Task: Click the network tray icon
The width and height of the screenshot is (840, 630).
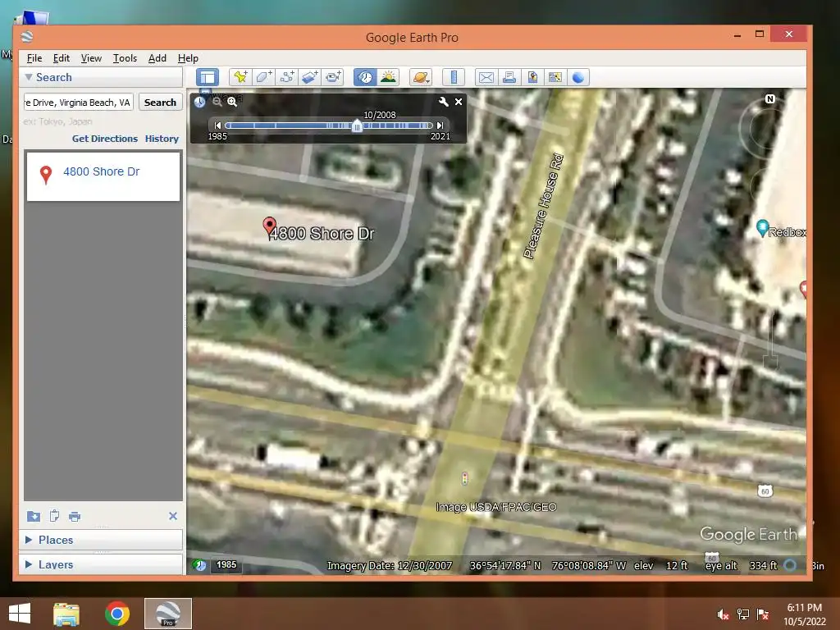Action: [x=743, y=614]
